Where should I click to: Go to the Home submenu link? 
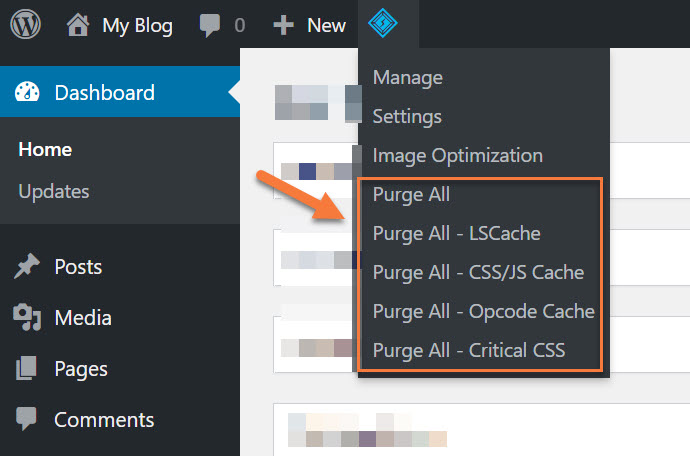[x=45, y=149]
